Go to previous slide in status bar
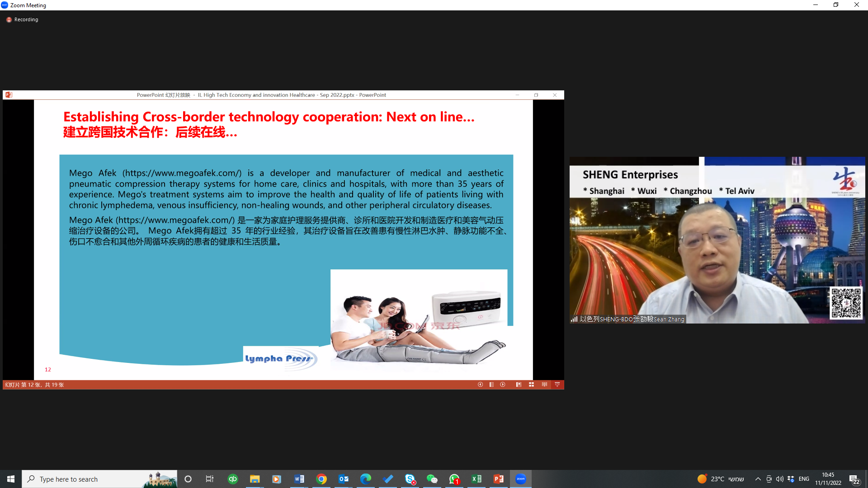This screenshot has height=488, width=868. (480, 385)
